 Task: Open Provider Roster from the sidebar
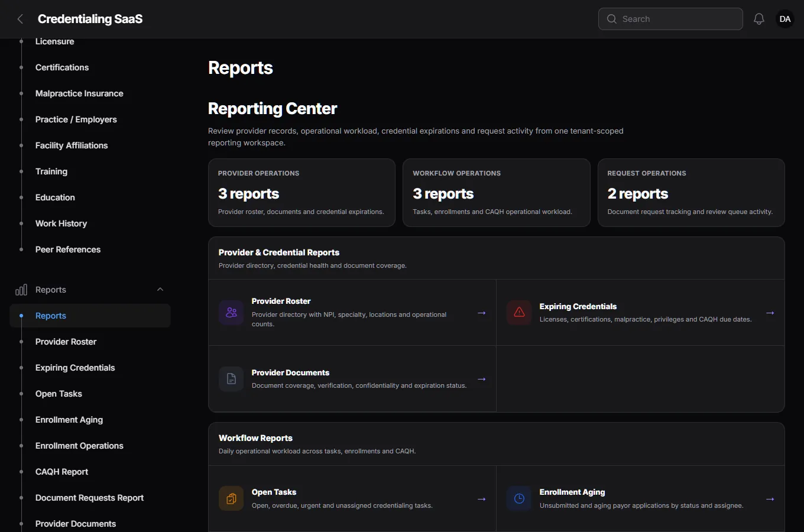pyautogui.click(x=66, y=342)
